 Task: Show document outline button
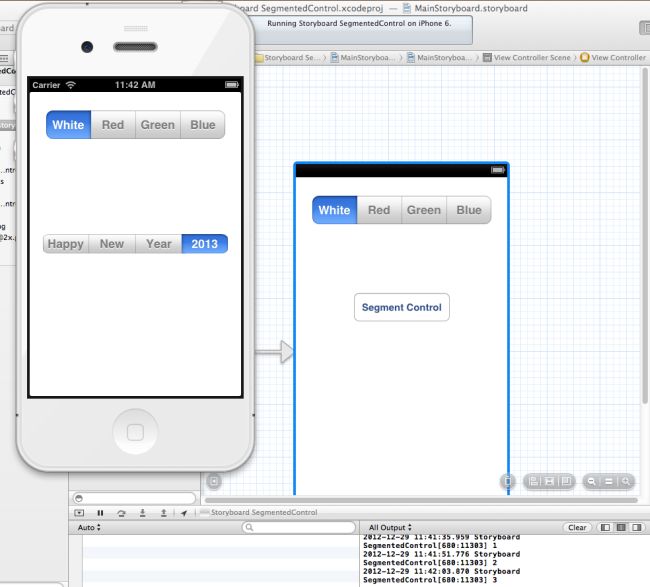pos(214,481)
